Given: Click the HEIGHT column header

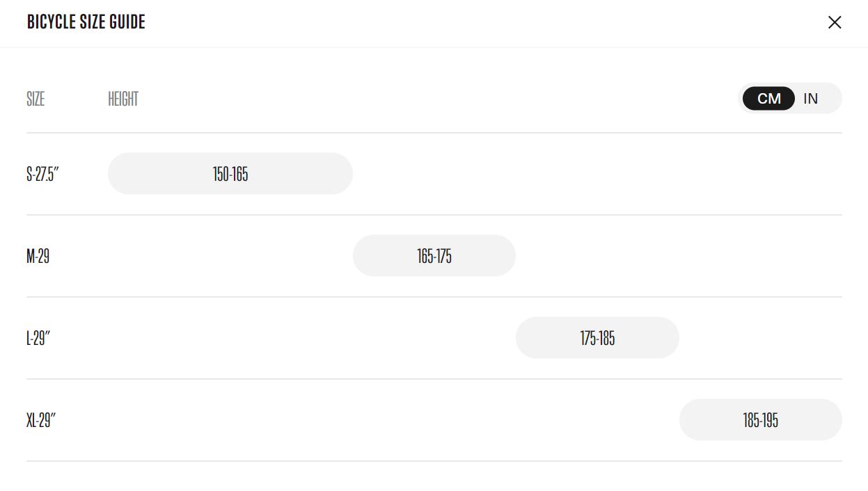Looking at the screenshot, I should click(123, 99).
